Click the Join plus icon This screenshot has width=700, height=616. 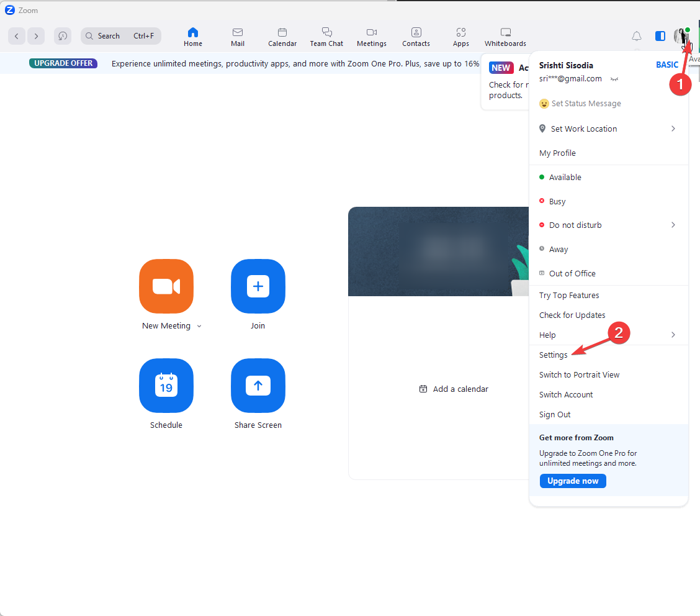258,286
